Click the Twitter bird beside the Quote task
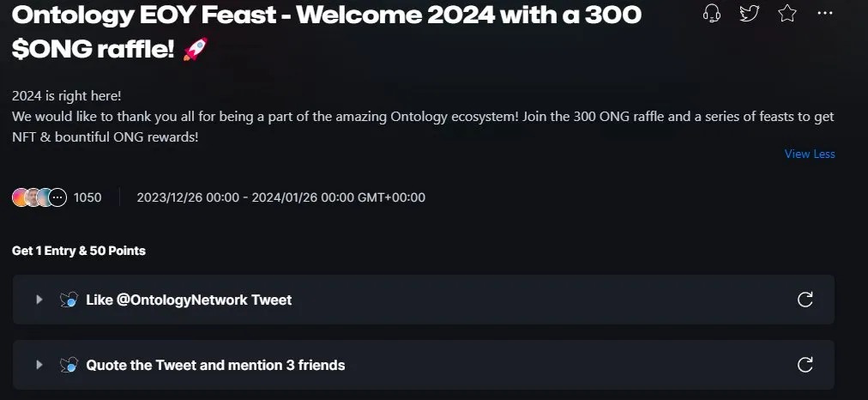The width and height of the screenshot is (868, 400). click(x=69, y=365)
